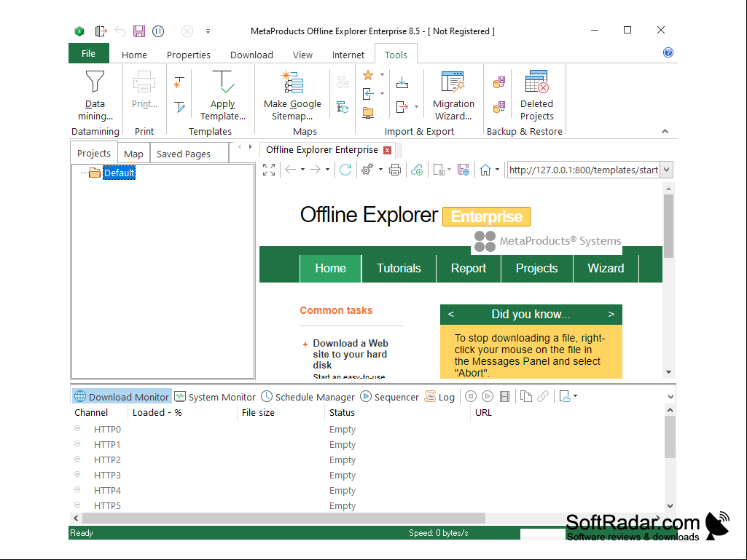Open the File menu

[x=89, y=53]
